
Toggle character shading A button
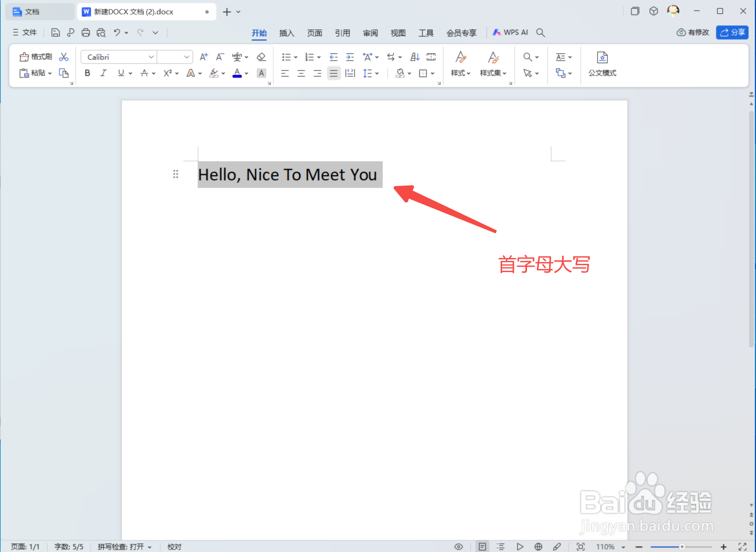coord(261,73)
